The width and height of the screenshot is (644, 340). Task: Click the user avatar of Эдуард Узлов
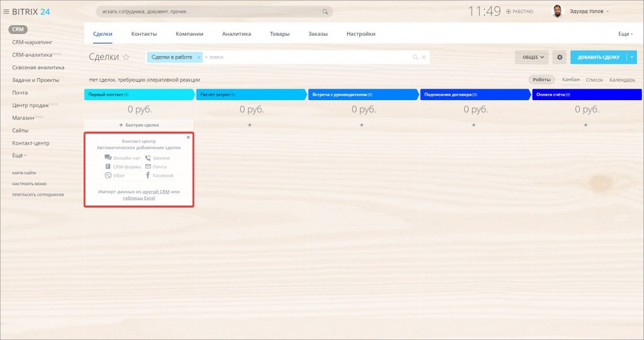(x=557, y=11)
